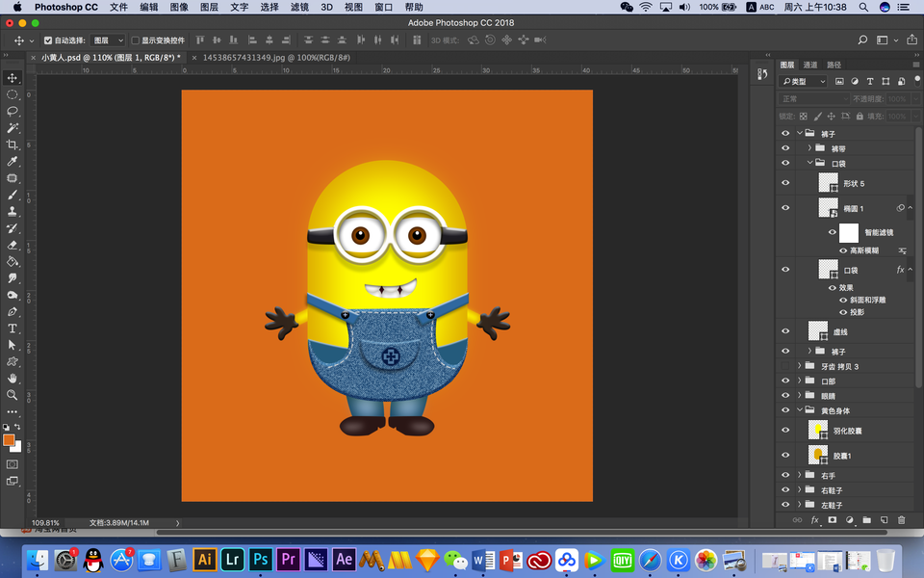
Task: Activate the Zoom tool in toolbar
Action: (13, 395)
